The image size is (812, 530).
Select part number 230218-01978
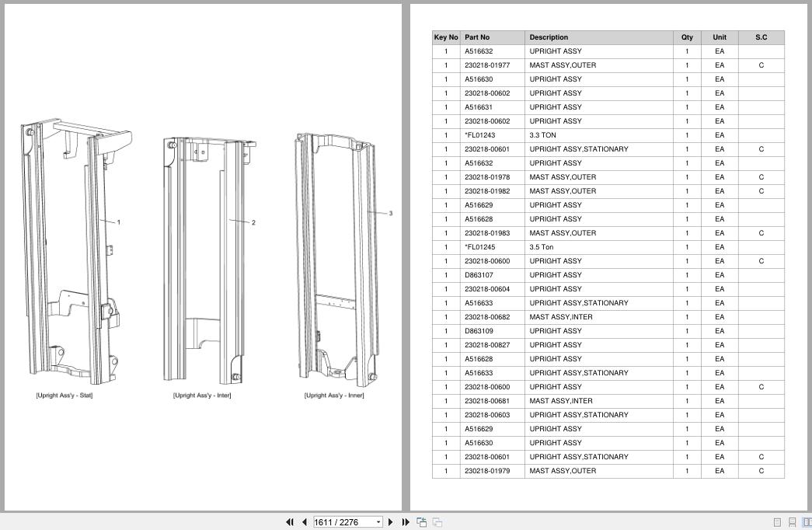coord(486,177)
